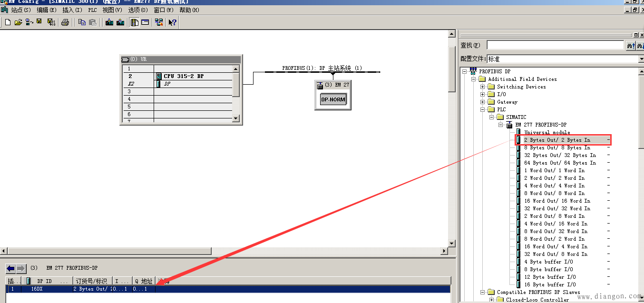Click the Open online station icon
Image resolution: width=644 pixels, height=303 pixels.
coord(29,22)
